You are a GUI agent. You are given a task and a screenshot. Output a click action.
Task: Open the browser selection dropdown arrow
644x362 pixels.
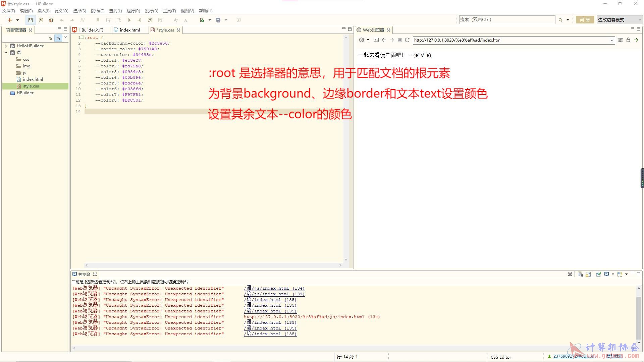pos(226,20)
